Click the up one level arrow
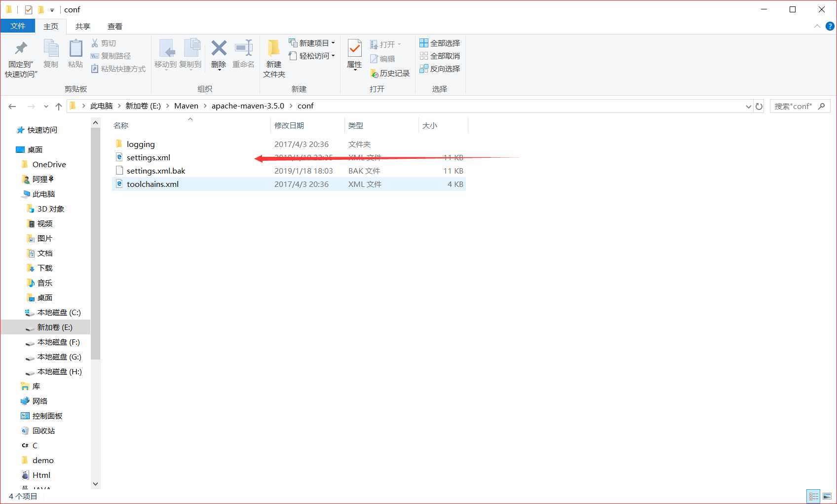The width and height of the screenshot is (837, 504). (x=59, y=106)
